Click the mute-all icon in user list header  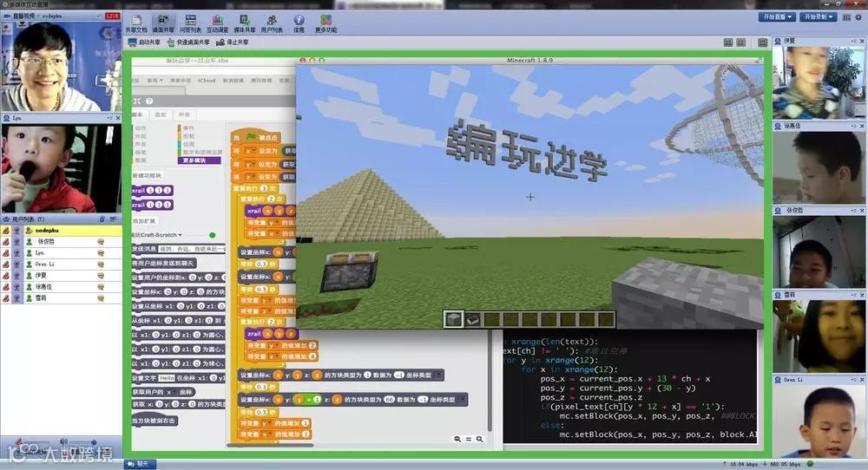coord(102,219)
